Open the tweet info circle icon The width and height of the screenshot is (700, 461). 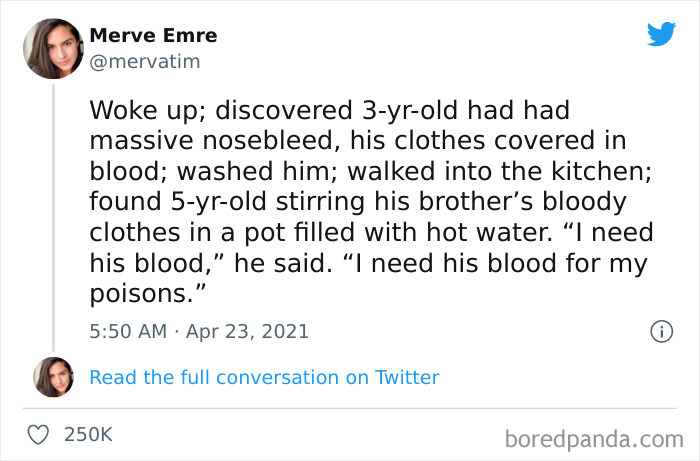tap(661, 331)
